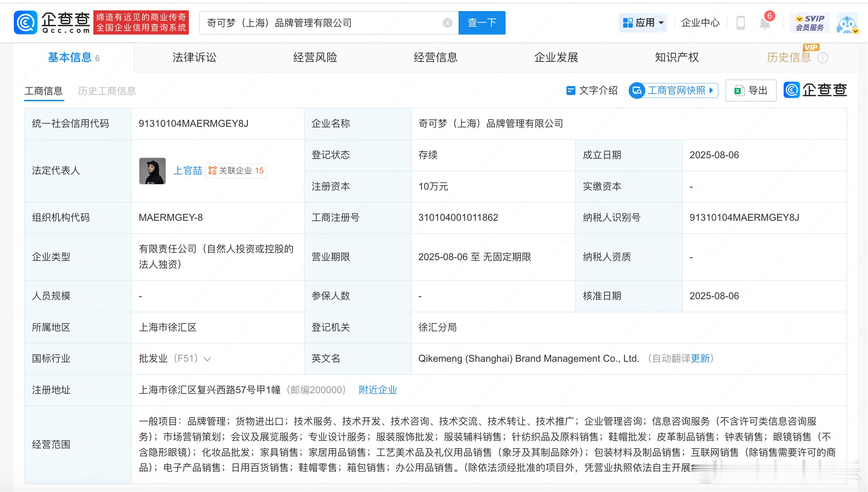Open 关联企业 15 badge
Viewport: 868px width, 492px height.
tap(236, 171)
